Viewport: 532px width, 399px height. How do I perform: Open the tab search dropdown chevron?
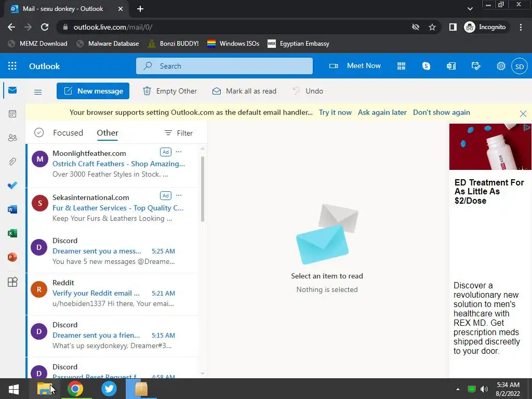tap(470, 9)
